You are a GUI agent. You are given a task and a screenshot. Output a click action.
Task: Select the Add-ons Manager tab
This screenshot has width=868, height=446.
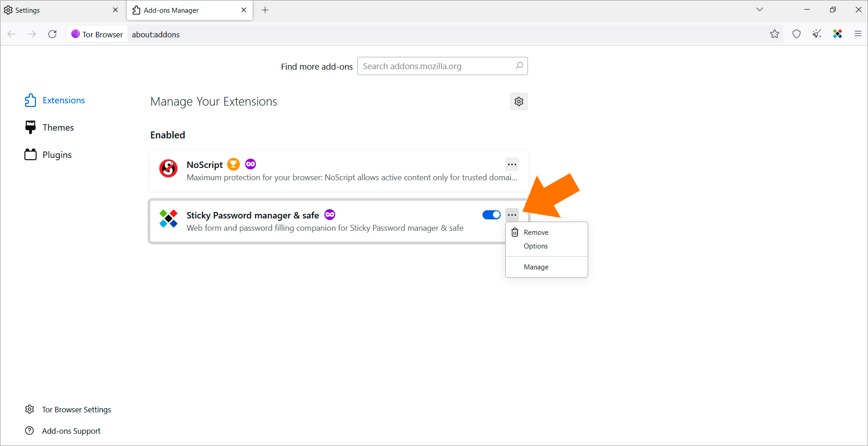pyautogui.click(x=189, y=10)
